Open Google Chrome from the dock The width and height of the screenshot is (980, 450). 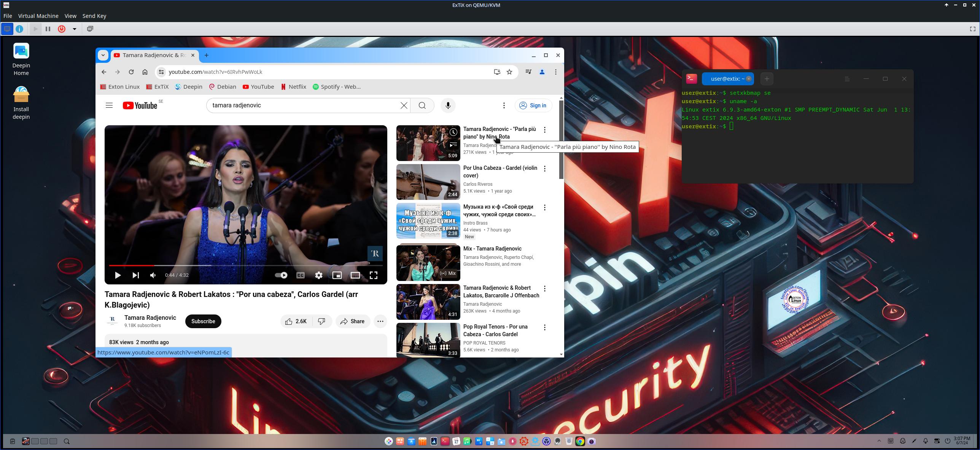tap(580, 441)
